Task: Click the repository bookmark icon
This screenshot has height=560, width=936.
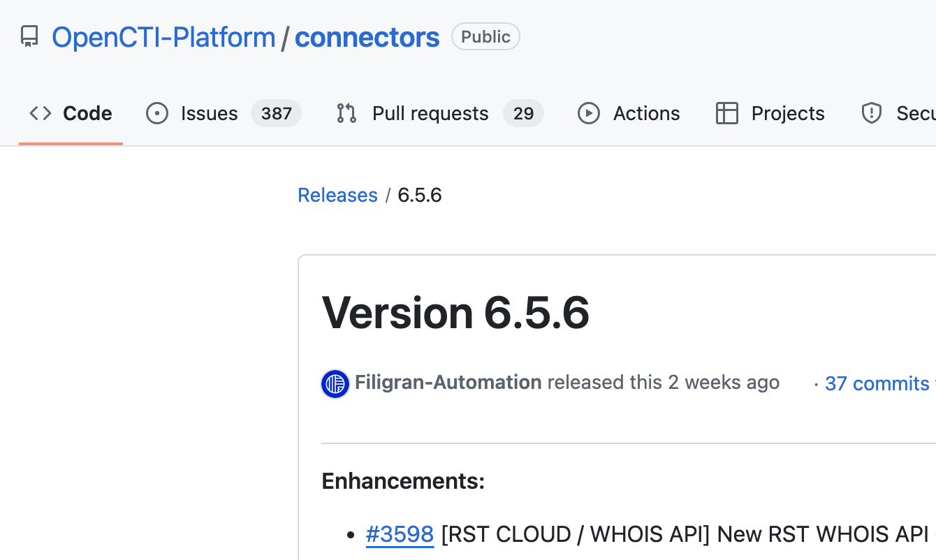Action: [29, 36]
